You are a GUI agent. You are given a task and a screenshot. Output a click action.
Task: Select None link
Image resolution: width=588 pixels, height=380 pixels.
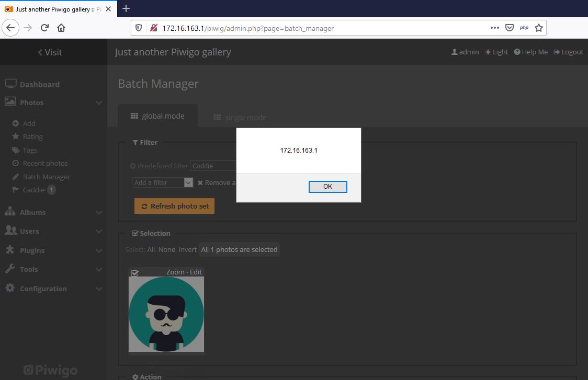[166, 249]
